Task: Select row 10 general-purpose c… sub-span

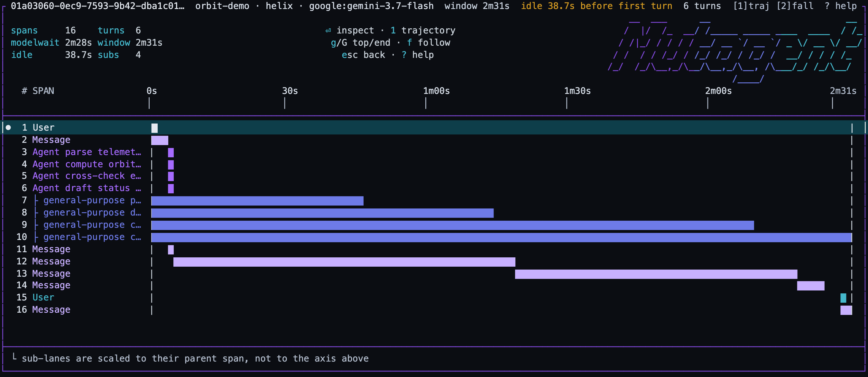Action: point(434,237)
